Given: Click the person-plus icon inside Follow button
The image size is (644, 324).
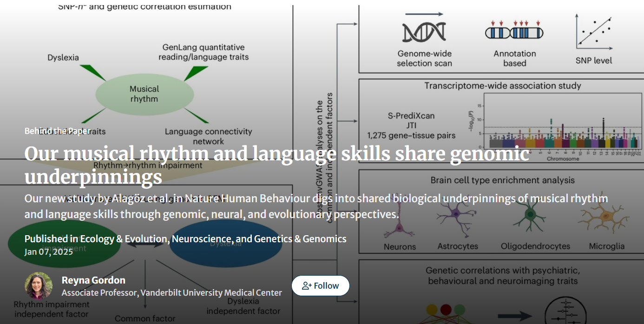Looking at the screenshot, I should (306, 285).
